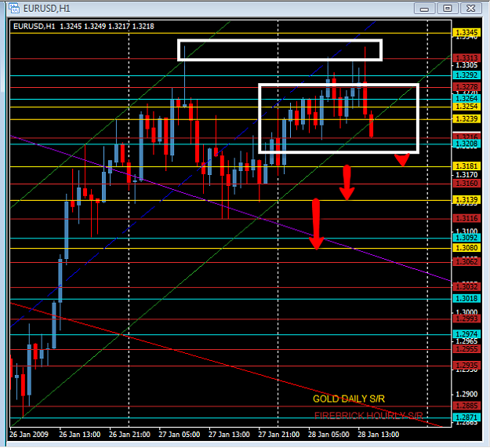Click the red 1.3278 price label
The height and width of the screenshot is (448, 490).
[x=466, y=86]
